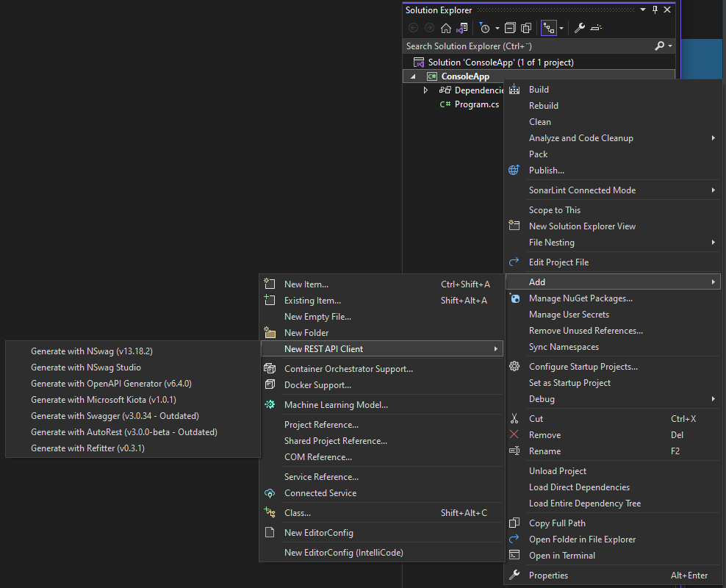Image resolution: width=726 pixels, height=588 pixels.
Task: Expand the File Nesting submenu
Action: pyautogui.click(x=613, y=243)
